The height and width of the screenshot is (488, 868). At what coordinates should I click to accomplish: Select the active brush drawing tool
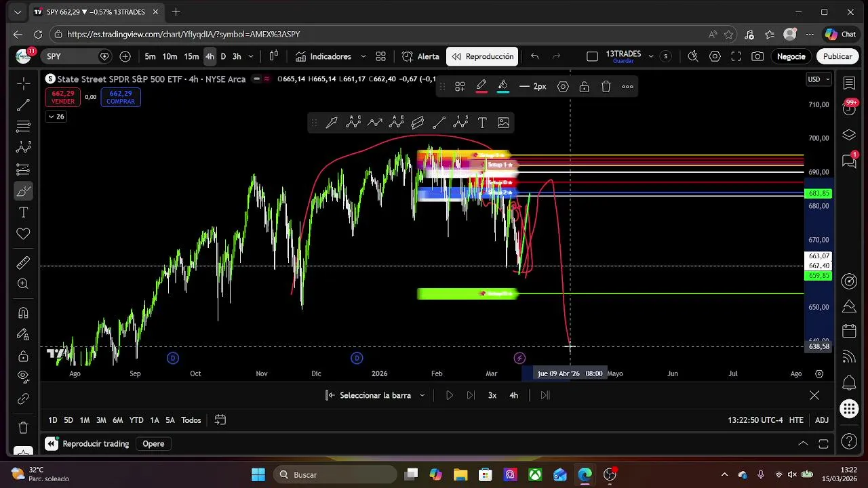click(x=23, y=191)
